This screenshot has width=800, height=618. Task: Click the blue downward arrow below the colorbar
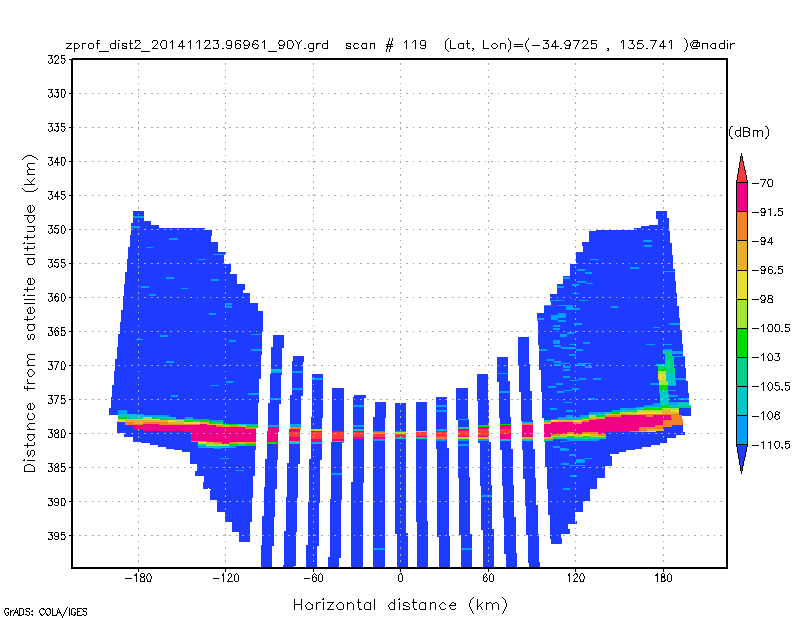(741, 459)
